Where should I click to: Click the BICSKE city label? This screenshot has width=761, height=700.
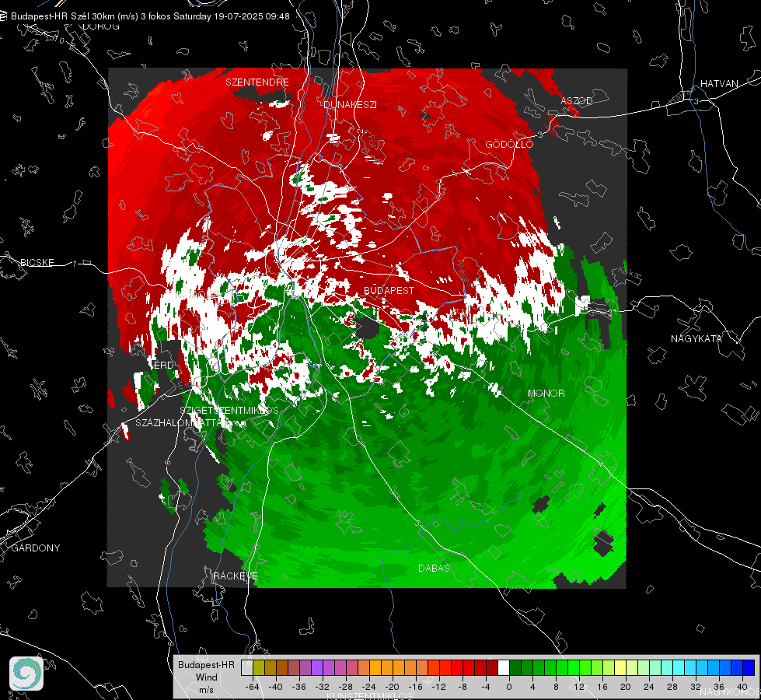(37, 262)
